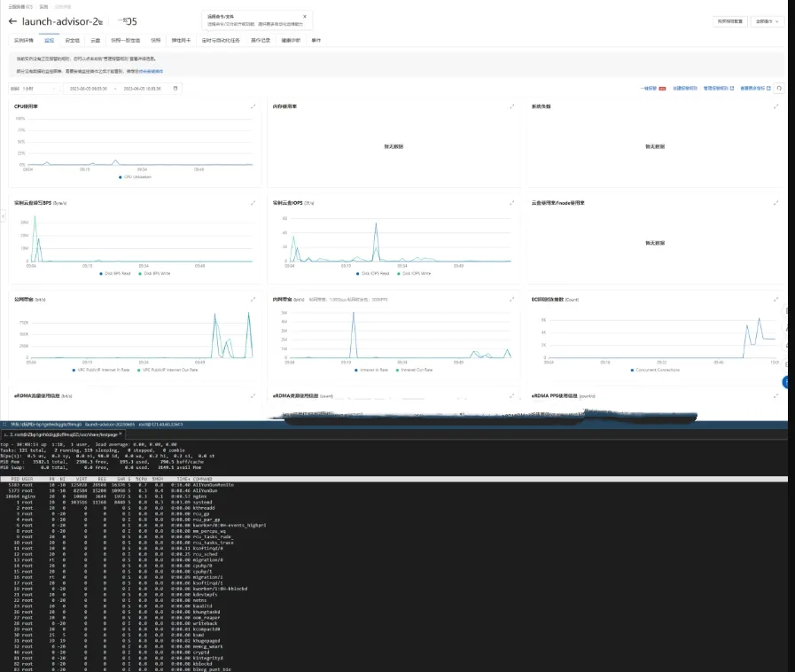Expand the 内存使用率 chart to fullscreen
This screenshot has height=672, width=795.
click(x=511, y=106)
